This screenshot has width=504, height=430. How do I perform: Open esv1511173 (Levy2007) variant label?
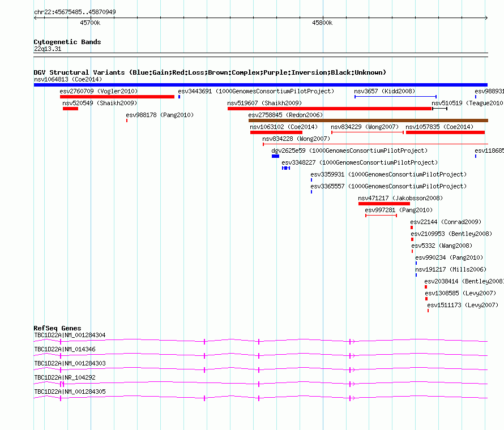pos(463,305)
